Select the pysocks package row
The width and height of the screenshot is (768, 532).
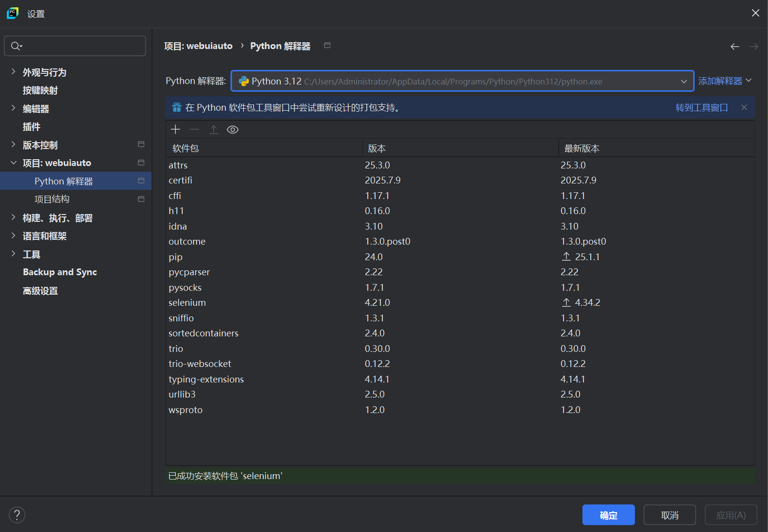click(x=460, y=287)
